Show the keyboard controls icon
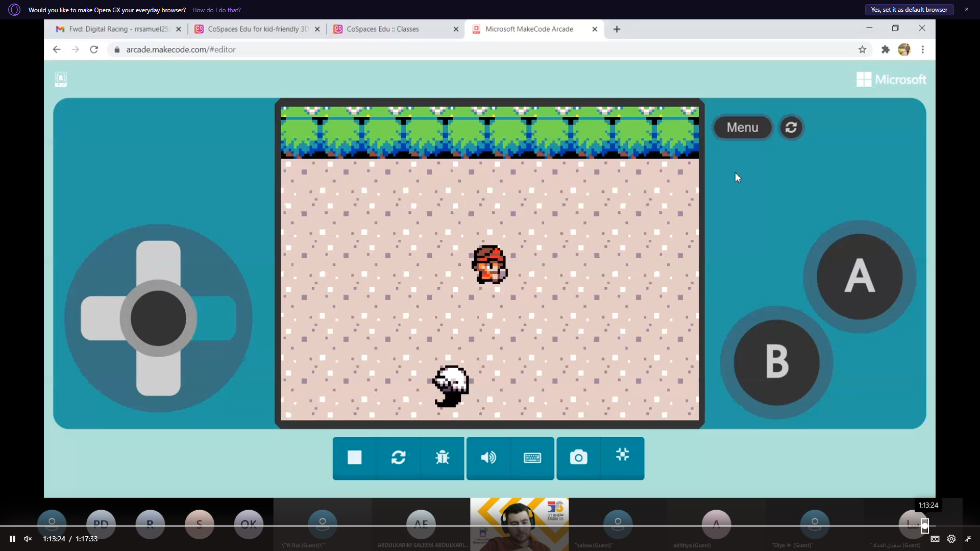980x551 pixels. coord(532,458)
